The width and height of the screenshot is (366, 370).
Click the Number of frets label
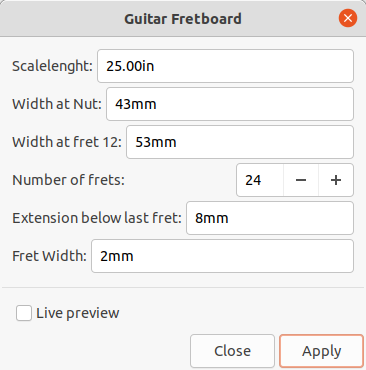tap(68, 180)
